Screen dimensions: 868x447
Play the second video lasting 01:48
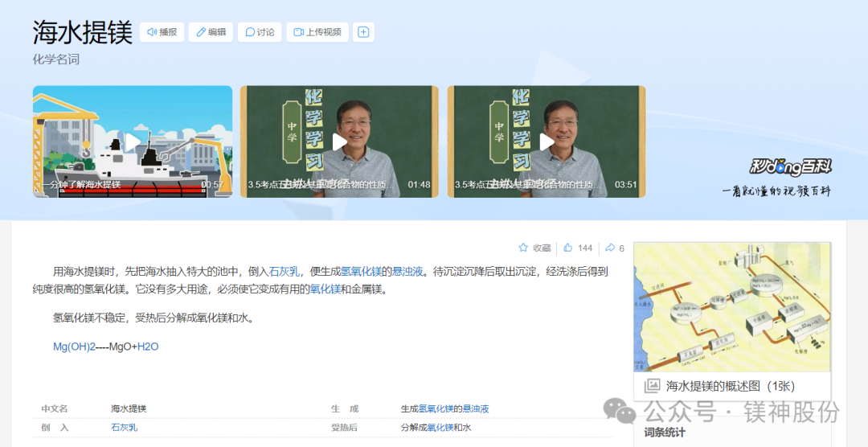pyautogui.click(x=339, y=141)
